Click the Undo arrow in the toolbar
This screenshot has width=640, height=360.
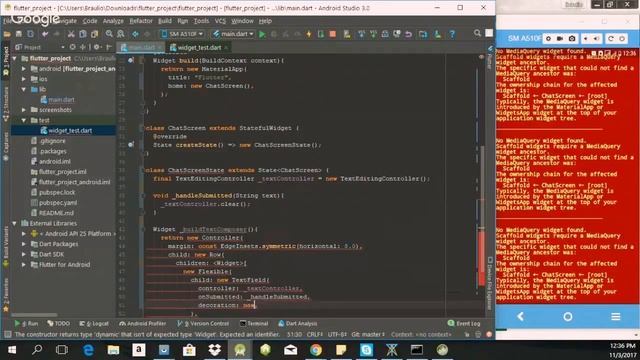[45, 34]
